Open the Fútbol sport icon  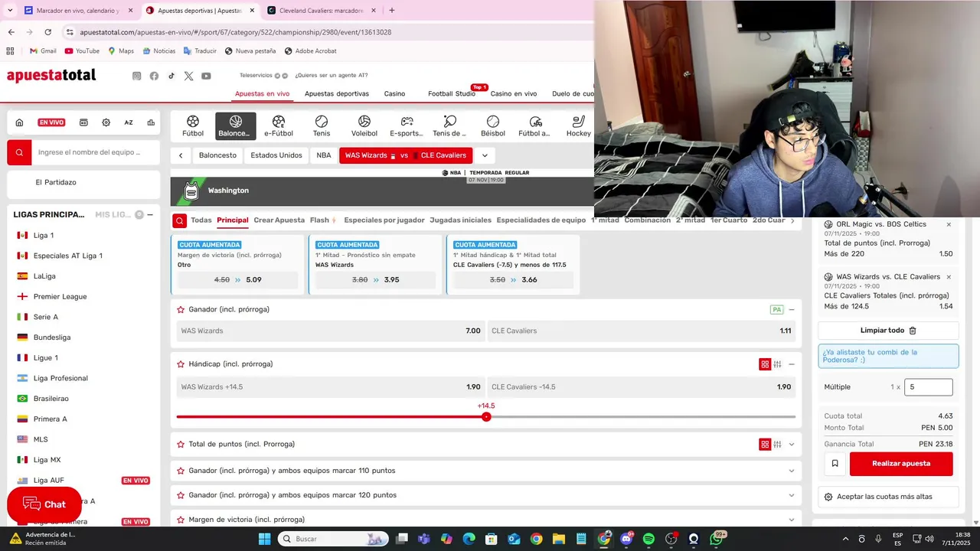(193, 126)
